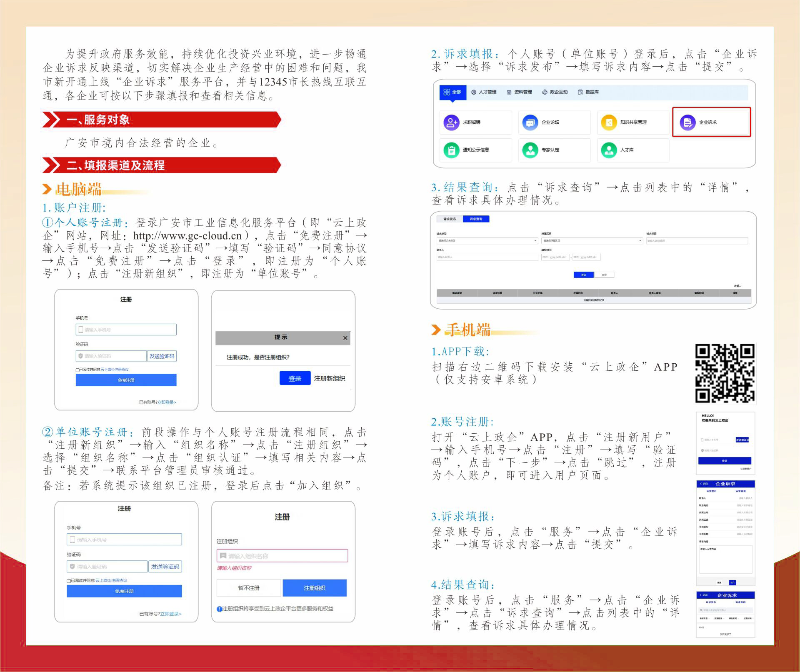
Task: Click mobile login 登录 button
Action: tap(725, 461)
